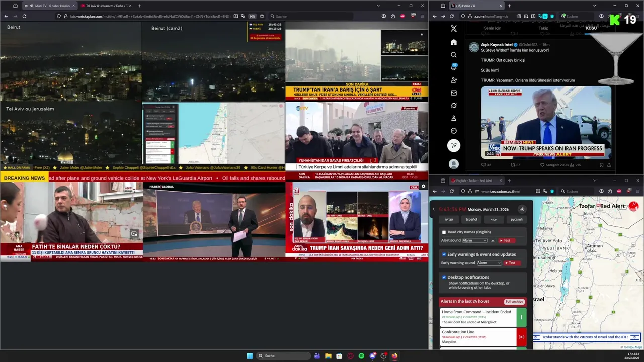644x362 pixels.
Task: Click Windows taskbar Suche search box
Action: (283, 356)
